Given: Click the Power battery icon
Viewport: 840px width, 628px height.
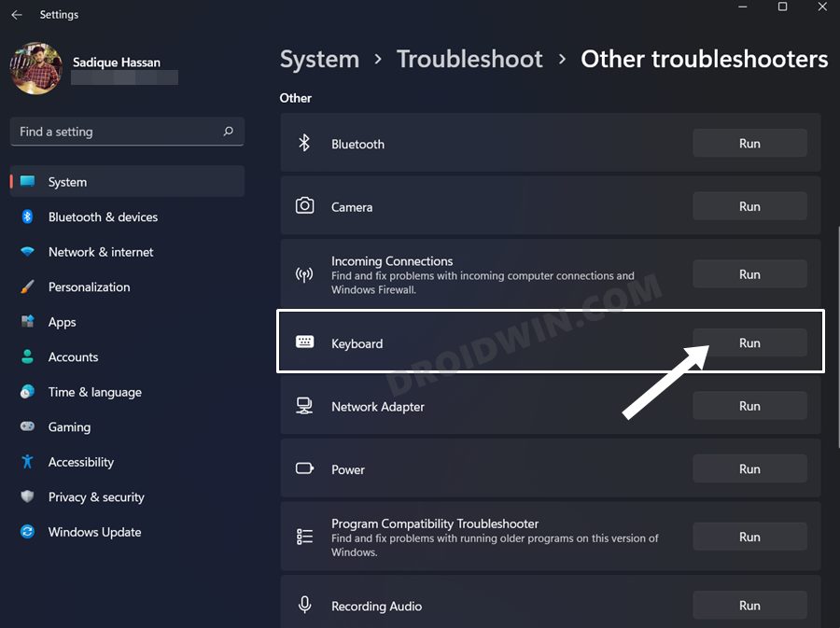Looking at the screenshot, I should pos(303,468).
